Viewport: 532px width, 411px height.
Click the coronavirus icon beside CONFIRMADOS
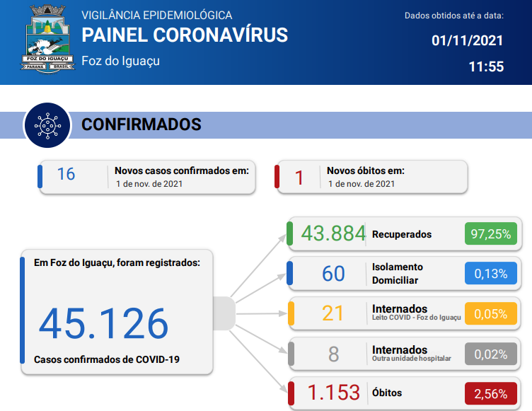[x=47, y=125]
